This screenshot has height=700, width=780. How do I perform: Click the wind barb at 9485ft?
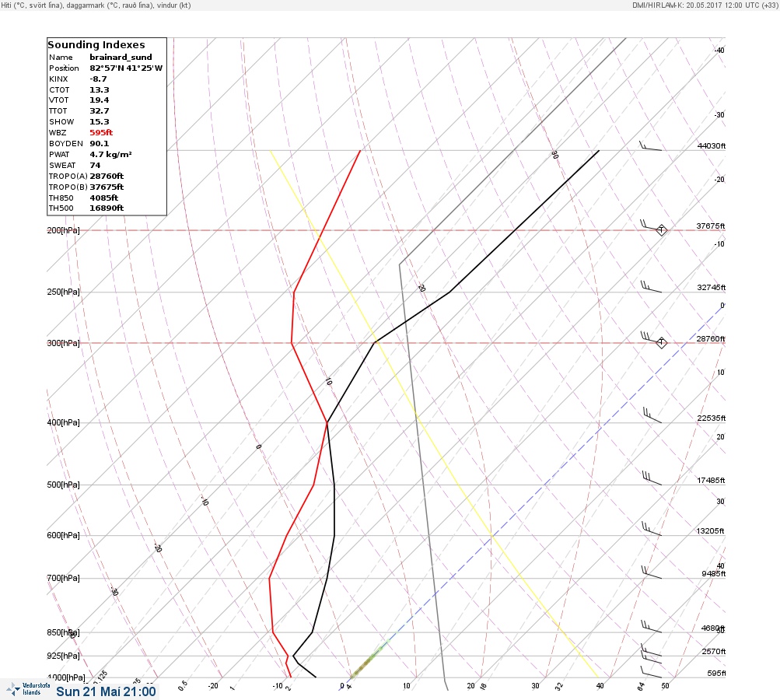tap(652, 572)
